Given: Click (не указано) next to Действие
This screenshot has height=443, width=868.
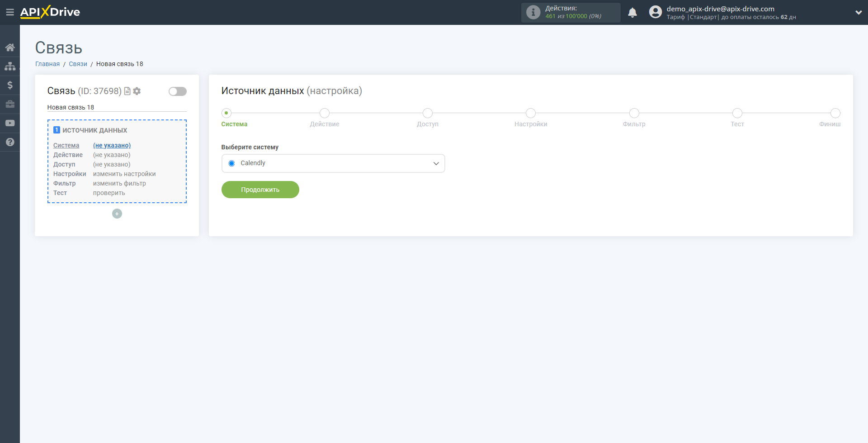Looking at the screenshot, I should point(112,155).
